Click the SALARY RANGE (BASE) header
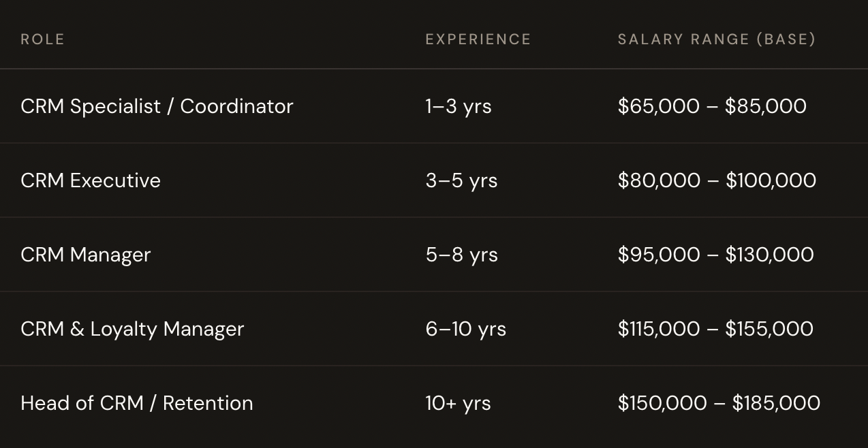The height and width of the screenshot is (448, 868). pos(716,39)
